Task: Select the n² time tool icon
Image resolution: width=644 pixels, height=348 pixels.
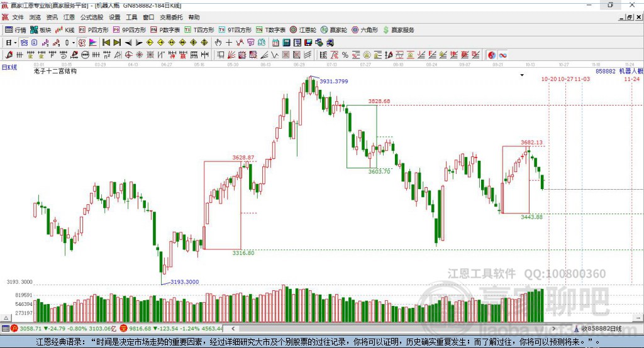Action: [x=107, y=55]
